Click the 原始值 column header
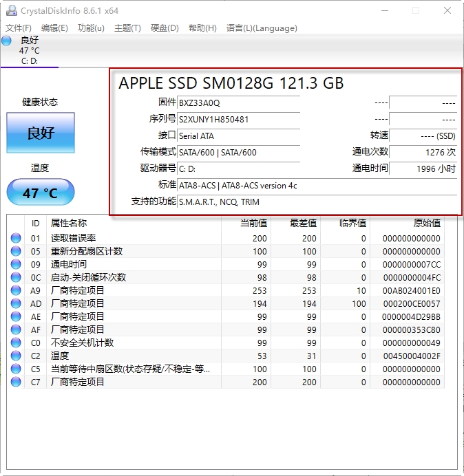This screenshot has width=464, height=476. click(407, 223)
